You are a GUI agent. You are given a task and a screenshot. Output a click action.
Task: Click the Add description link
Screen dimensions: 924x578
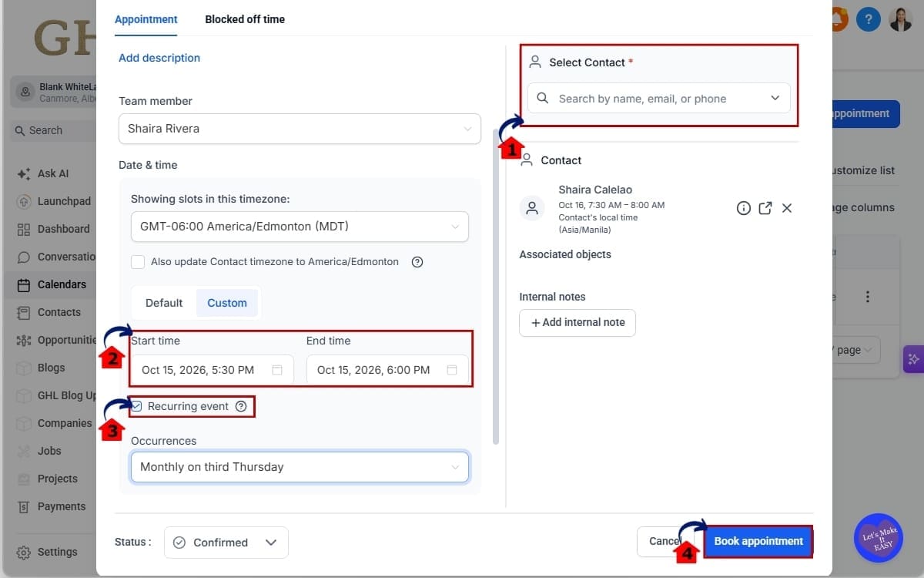159,58
